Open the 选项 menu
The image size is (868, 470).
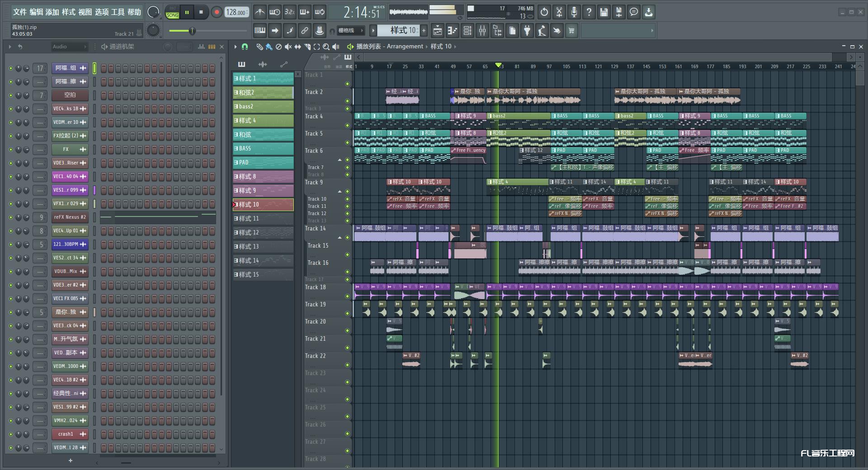[x=102, y=12]
